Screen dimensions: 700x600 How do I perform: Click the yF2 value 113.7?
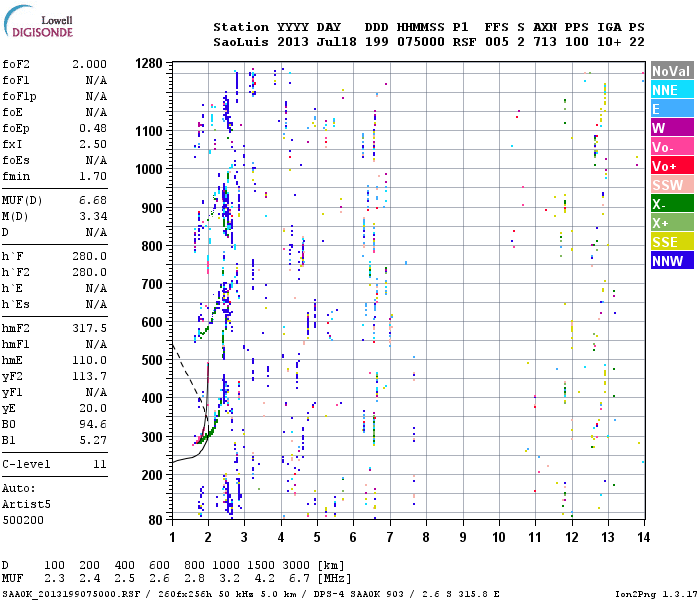click(89, 376)
